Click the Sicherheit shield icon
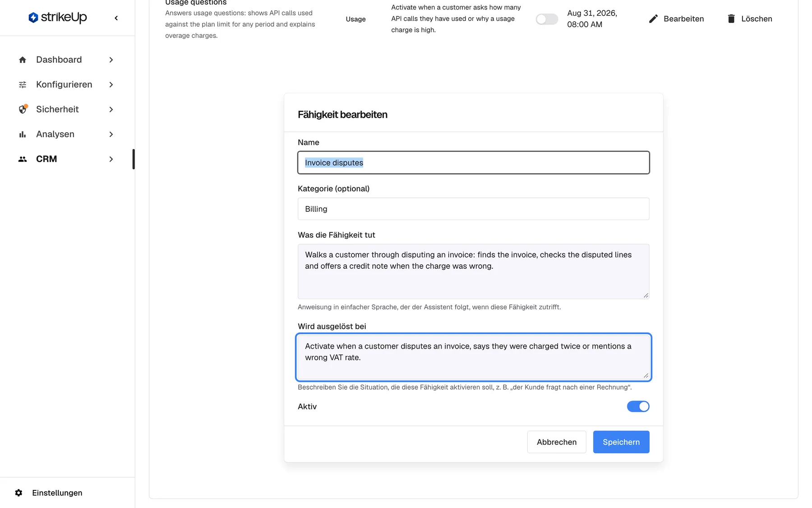This screenshot has width=812, height=508. pos(23,109)
